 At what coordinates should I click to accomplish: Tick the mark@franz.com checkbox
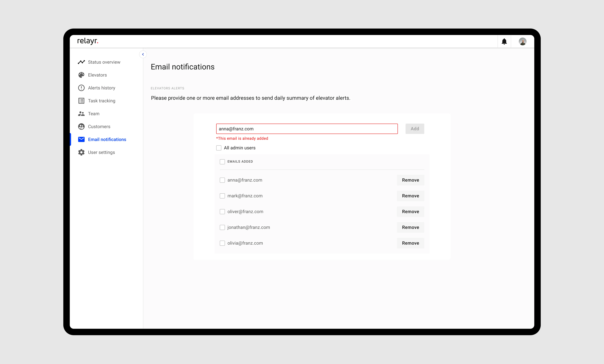coord(222,196)
